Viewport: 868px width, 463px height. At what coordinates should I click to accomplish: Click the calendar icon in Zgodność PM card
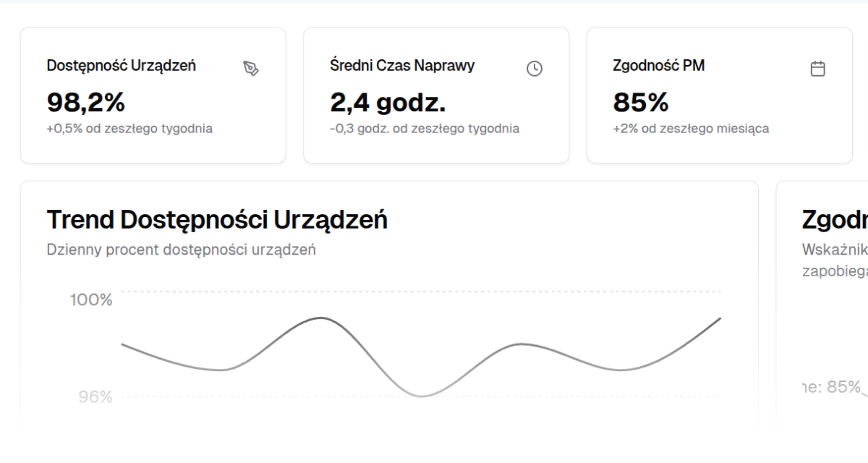tap(817, 69)
